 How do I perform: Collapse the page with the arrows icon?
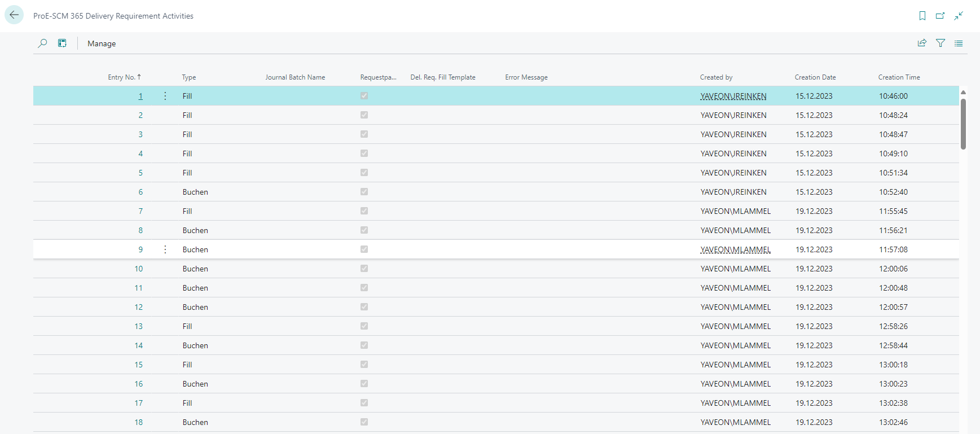959,16
